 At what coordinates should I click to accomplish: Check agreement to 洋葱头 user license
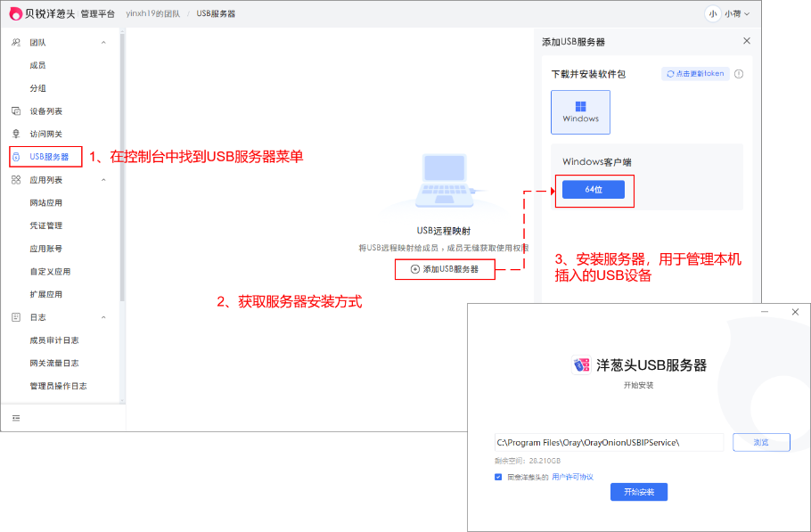497,475
